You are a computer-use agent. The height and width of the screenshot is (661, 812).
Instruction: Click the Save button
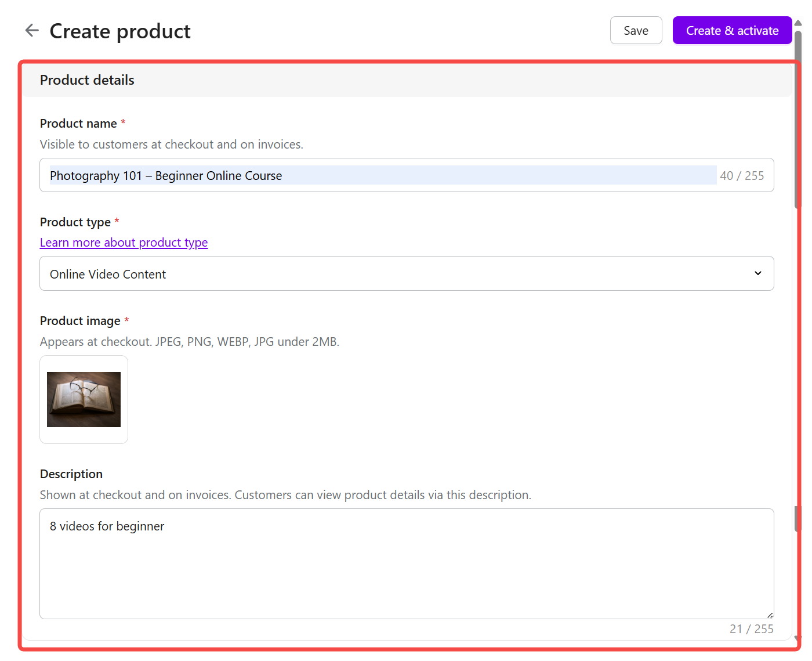[636, 31]
